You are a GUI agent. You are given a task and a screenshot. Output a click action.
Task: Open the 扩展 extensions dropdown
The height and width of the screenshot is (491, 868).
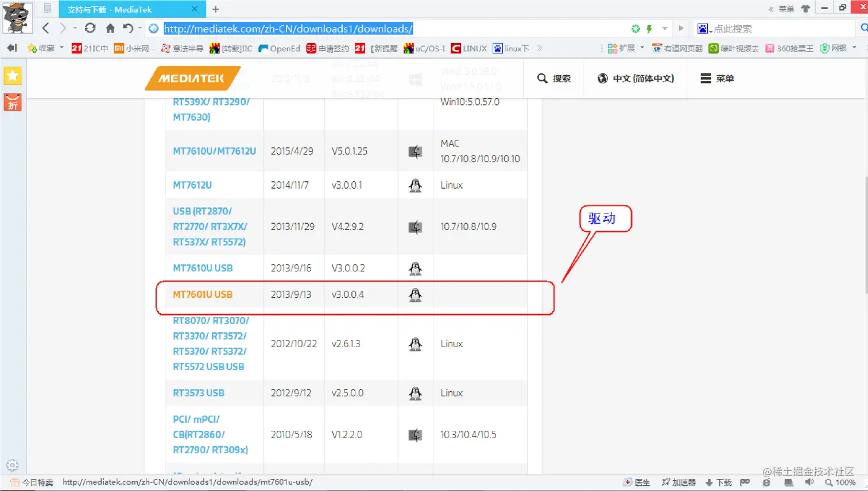click(x=626, y=48)
